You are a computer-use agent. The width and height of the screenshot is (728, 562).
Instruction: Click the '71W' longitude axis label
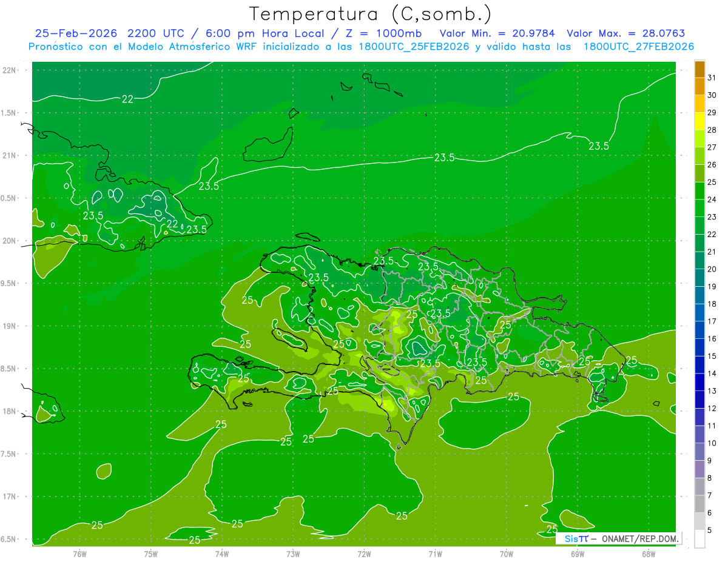pos(435,554)
